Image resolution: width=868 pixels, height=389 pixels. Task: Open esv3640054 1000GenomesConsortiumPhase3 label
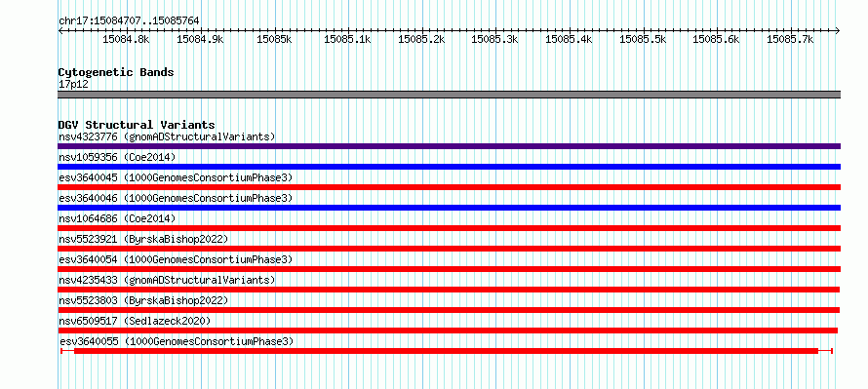click(x=176, y=259)
